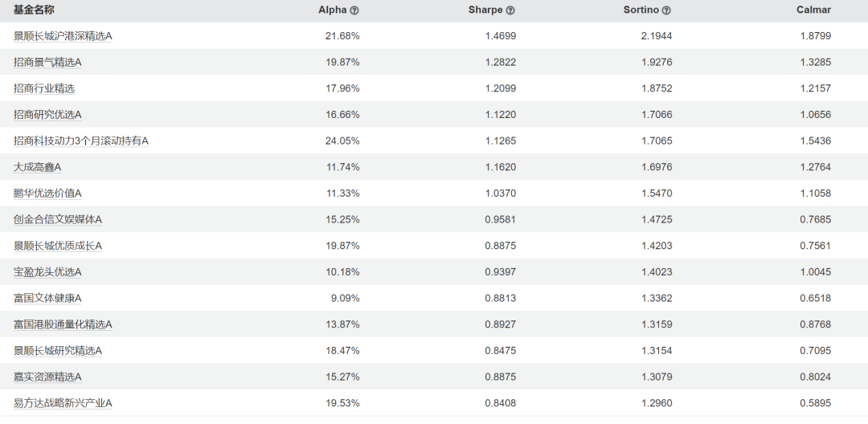Open the 大成高鑫A fund
868x424 pixels.
point(37,167)
